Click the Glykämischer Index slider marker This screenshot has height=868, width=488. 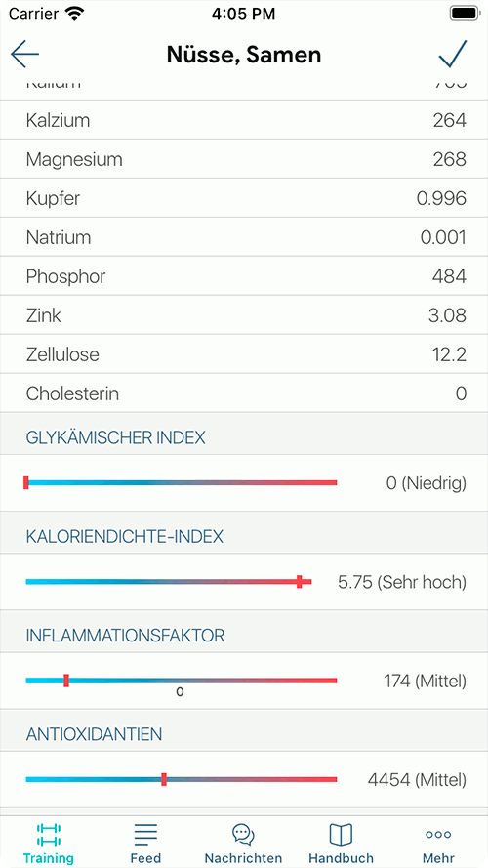(x=26, y=482)
